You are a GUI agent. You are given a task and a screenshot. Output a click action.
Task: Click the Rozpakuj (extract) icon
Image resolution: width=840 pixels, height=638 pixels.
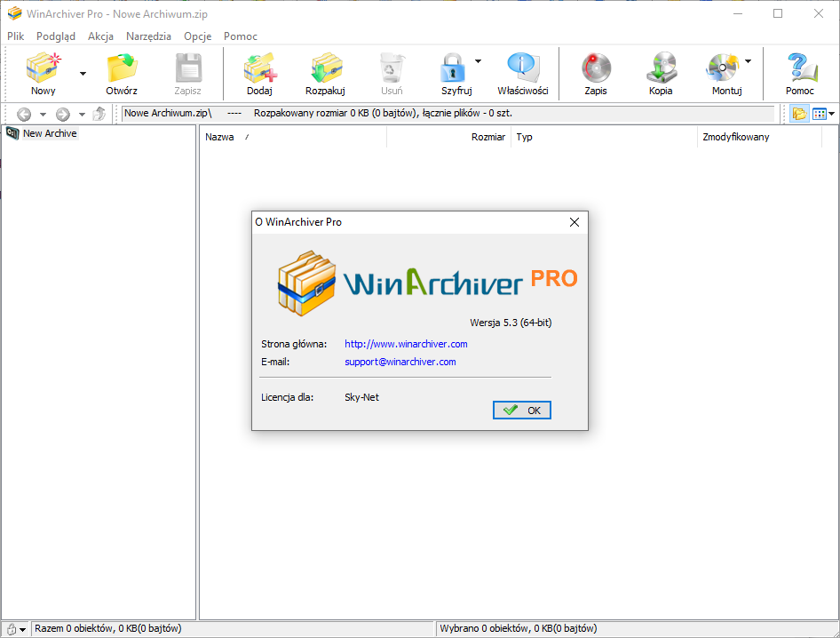[326, 68]
